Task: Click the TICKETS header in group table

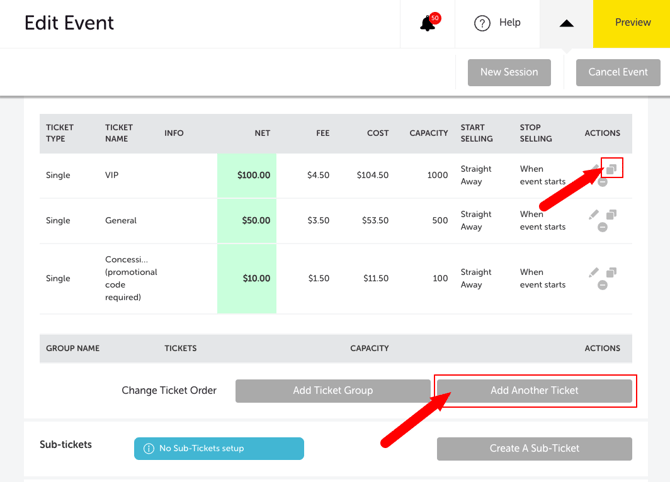Action: [x=181, y=348]
